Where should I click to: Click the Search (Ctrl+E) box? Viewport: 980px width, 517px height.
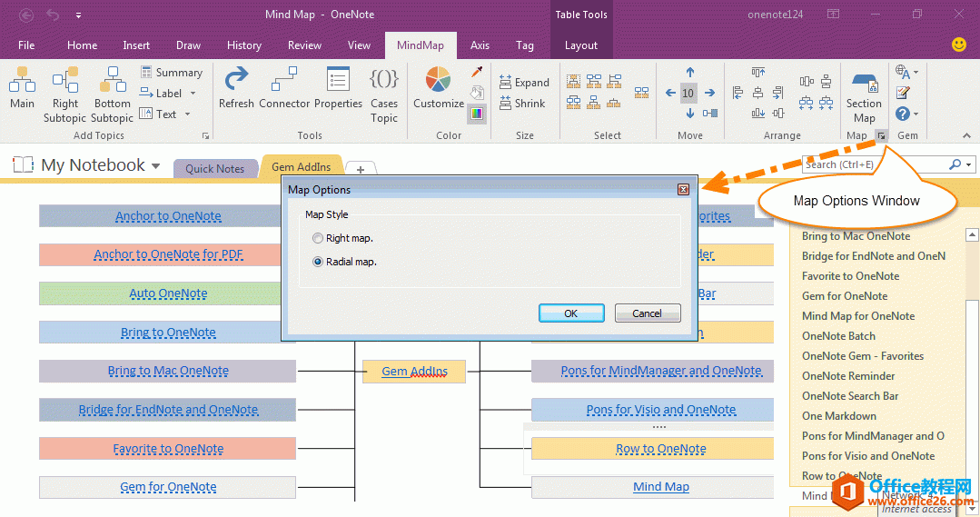874,164
